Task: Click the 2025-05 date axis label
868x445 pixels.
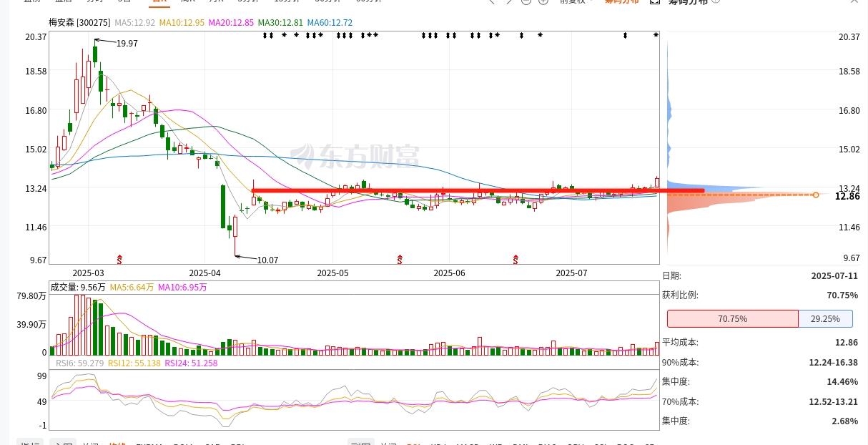Action: (x=332, y=273)
